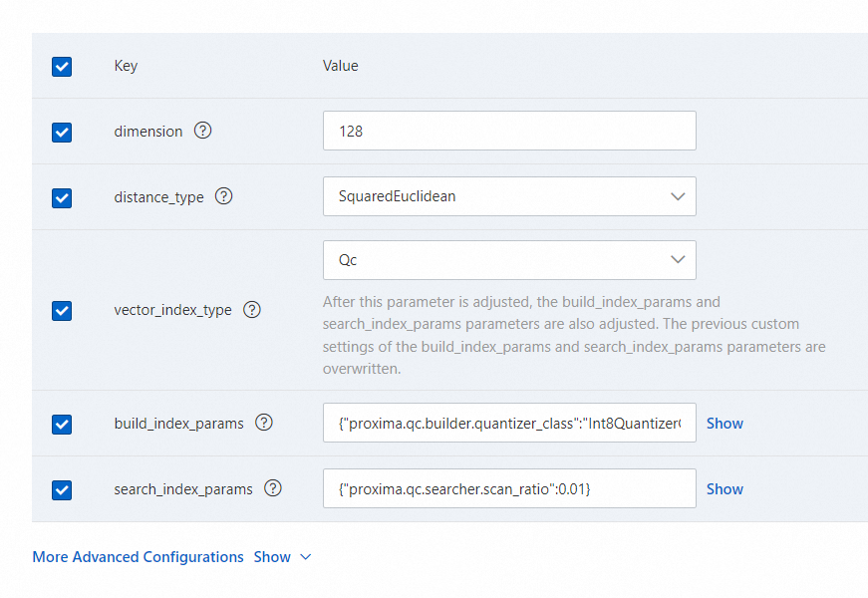
Task: Click the build_index_params text field
Action: pyautogui.click(x=509, y=423)
